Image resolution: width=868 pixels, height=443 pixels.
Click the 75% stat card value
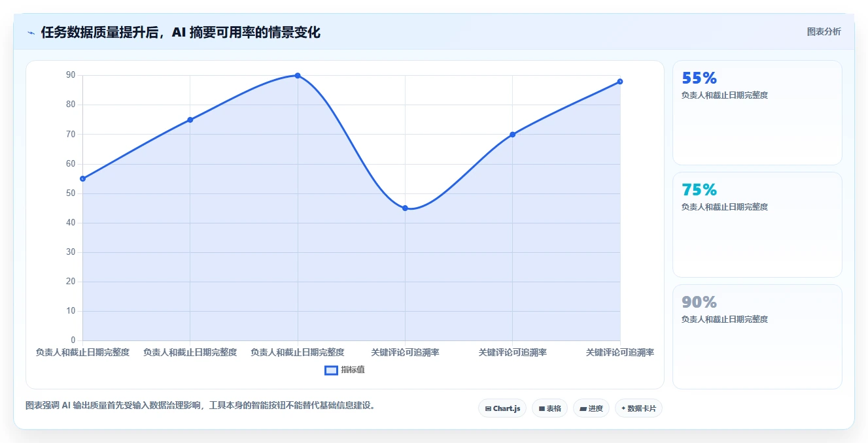(x=699, y=190)
